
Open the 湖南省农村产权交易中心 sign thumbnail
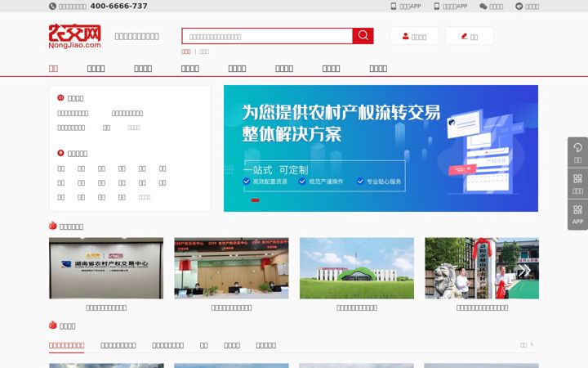coord(106,268)
